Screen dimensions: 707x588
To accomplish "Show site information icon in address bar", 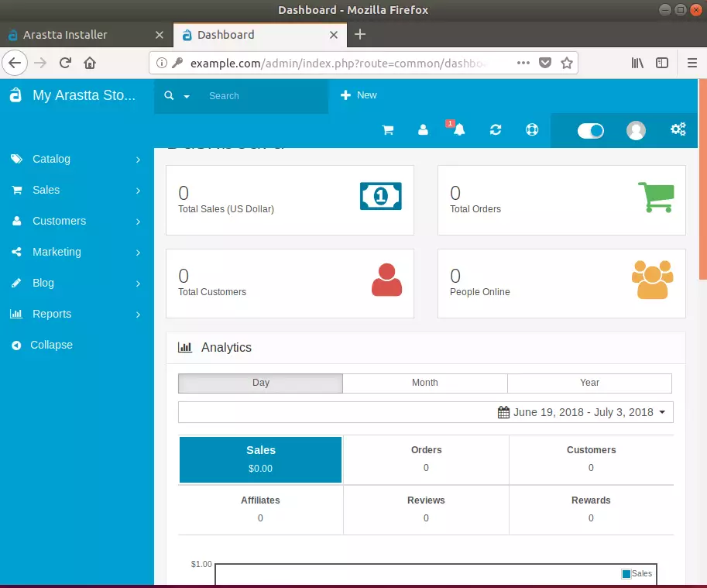I will (x=161, y=63).
